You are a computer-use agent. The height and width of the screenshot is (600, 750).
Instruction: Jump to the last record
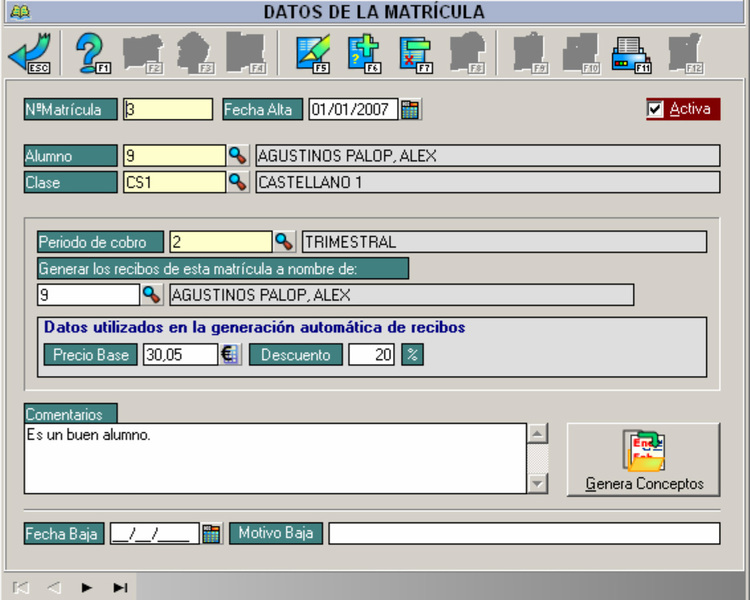(x=120, y=587)
